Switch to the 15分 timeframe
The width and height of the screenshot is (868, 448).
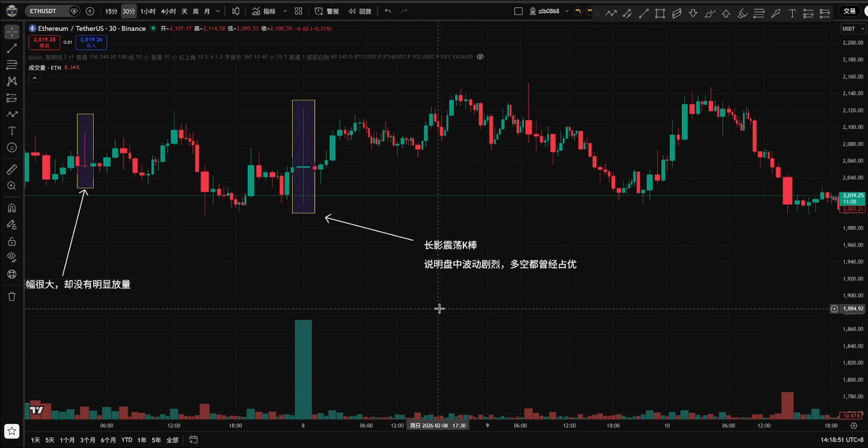click(x=111, y=11)
